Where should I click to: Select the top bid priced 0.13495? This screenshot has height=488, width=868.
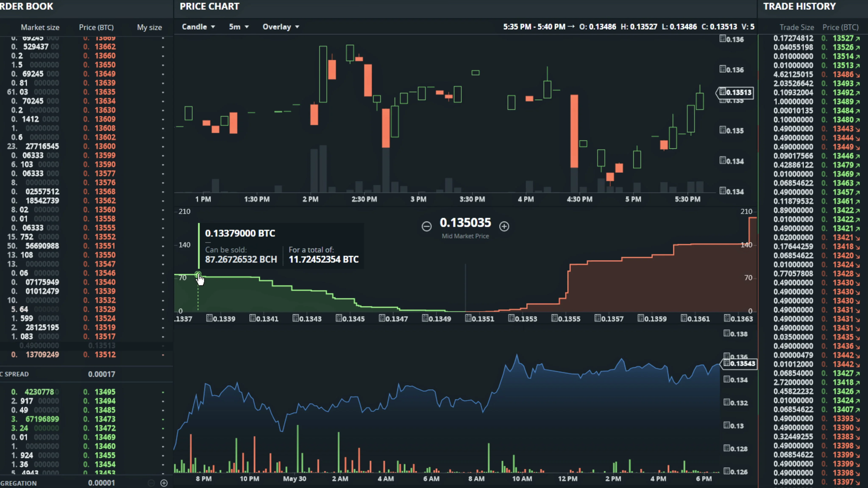pyautogui.click(x=87, y=392)
